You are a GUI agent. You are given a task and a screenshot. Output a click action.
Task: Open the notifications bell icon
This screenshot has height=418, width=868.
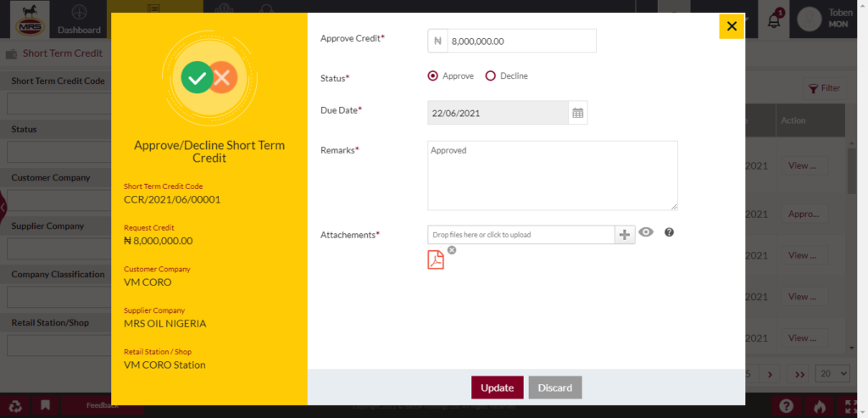pos(774,20)
